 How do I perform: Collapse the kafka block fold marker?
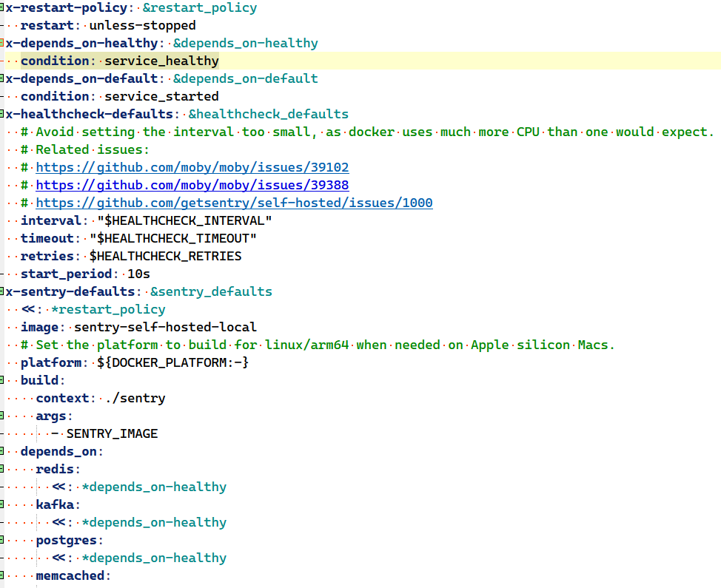tap(2, 505)
